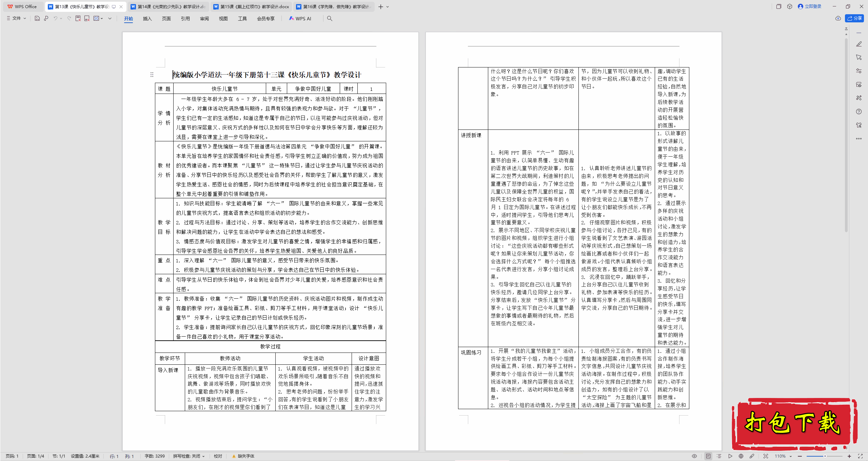Open the search magnifier in ribbon
Viewport: 868px width, 461px height.
[x=330, y=19]
